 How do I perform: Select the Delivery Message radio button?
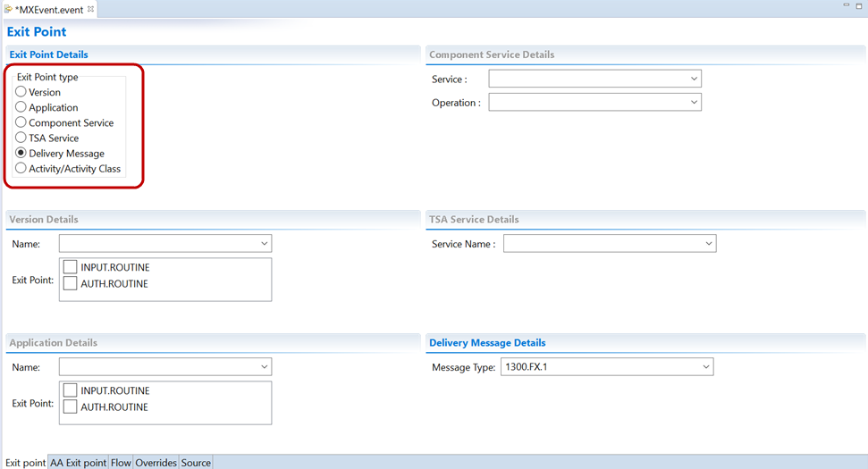21,153
